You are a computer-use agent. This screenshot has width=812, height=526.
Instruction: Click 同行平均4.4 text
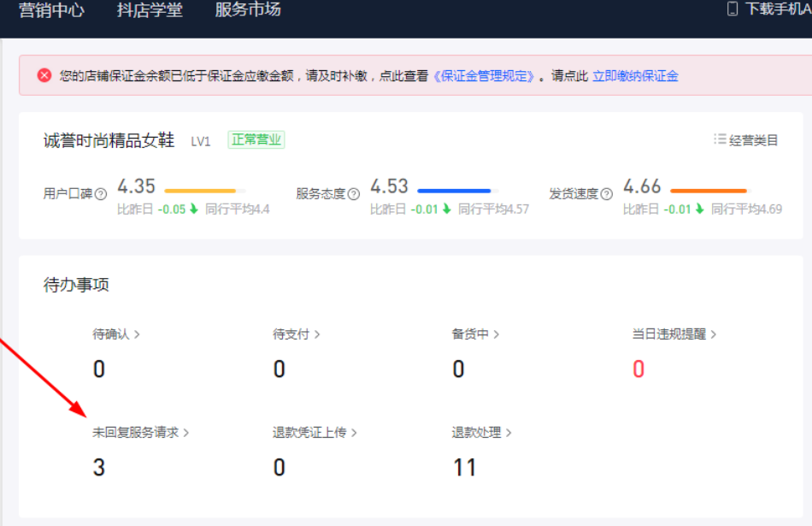pyautogui.click(x=237, y=210)
